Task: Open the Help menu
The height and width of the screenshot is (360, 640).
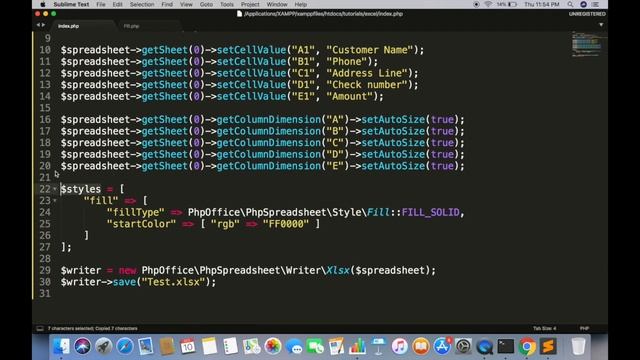Action: tap(300, 4)
